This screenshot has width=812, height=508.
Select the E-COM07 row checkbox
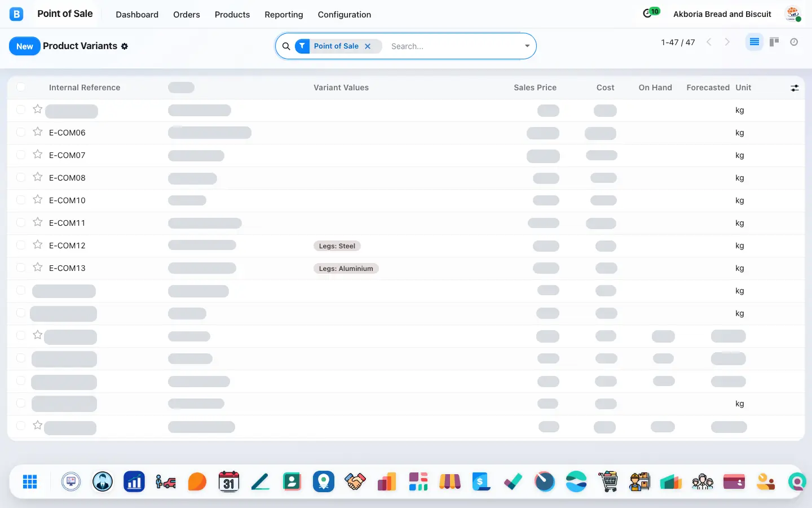(21, 155)
